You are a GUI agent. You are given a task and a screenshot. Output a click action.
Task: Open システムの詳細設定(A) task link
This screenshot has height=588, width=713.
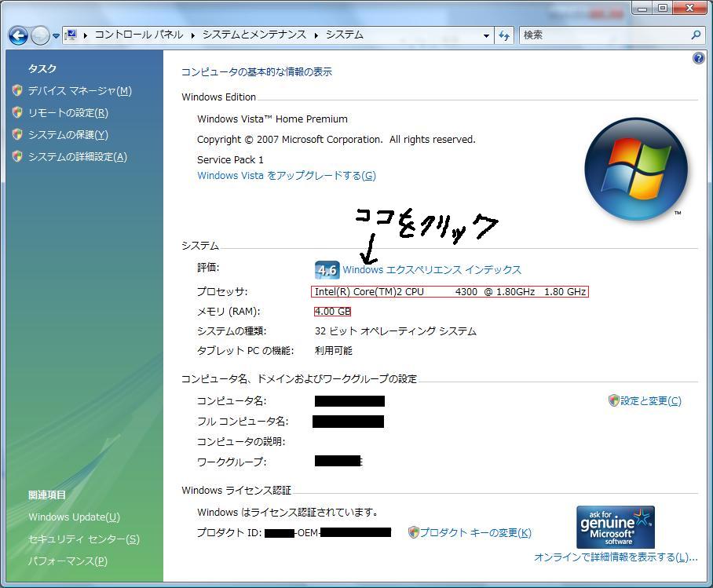click(78, 157)
